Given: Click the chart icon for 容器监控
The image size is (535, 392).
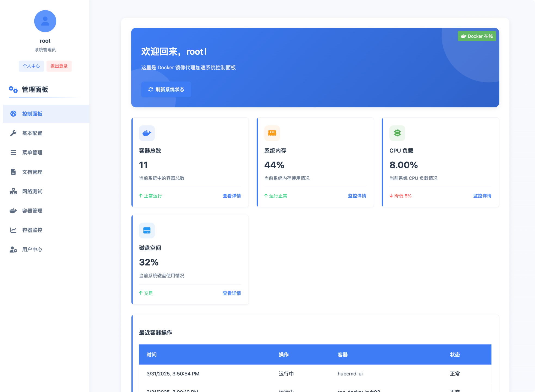Looking at the screenshot, I should point(13,230).
